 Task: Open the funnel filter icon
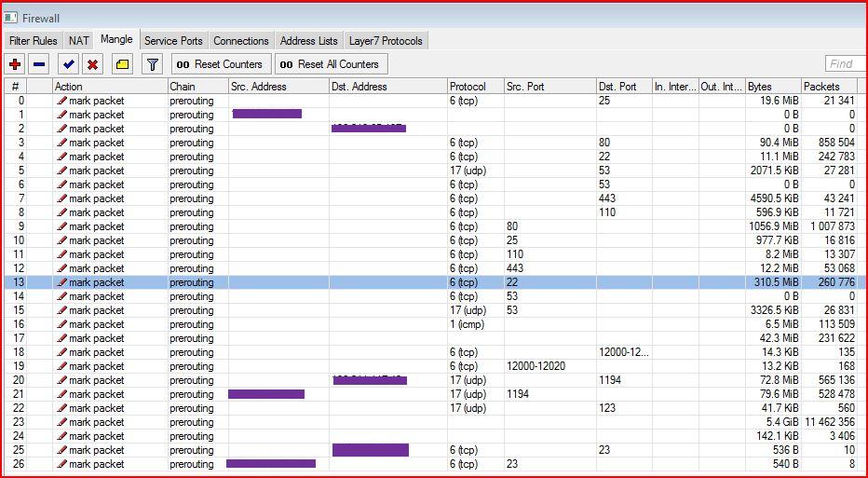[x=153, y=64]
